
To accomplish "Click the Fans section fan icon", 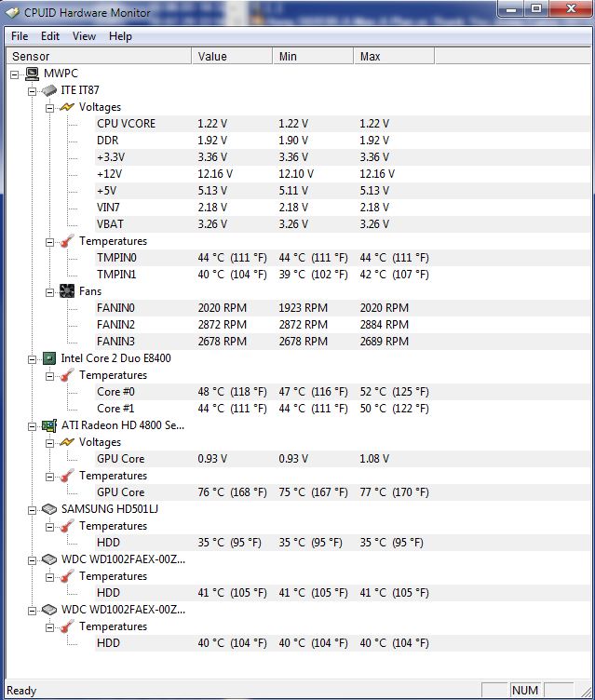I will coord(66,291).
